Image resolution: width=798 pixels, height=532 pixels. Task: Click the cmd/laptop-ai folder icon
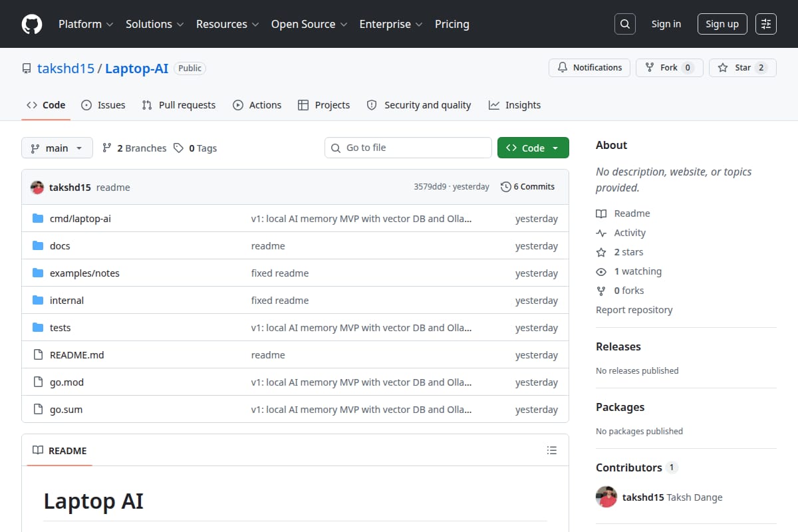click(38, 219)
